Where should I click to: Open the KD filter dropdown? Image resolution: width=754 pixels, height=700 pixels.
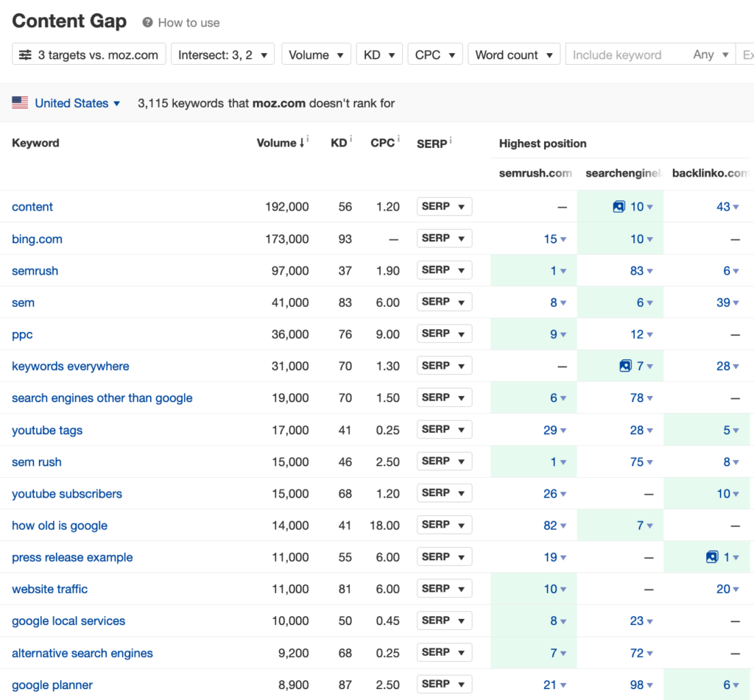point(379,54)
